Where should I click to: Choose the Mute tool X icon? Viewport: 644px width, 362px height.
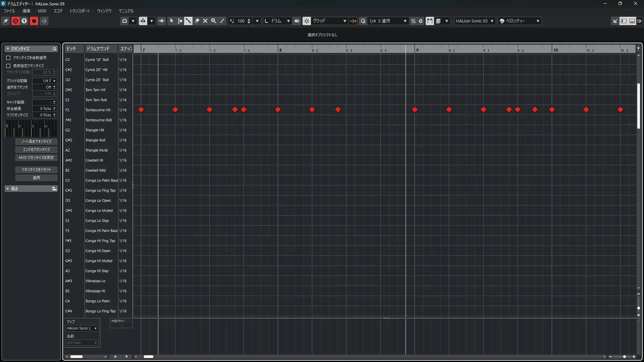(x=205, y=21)
